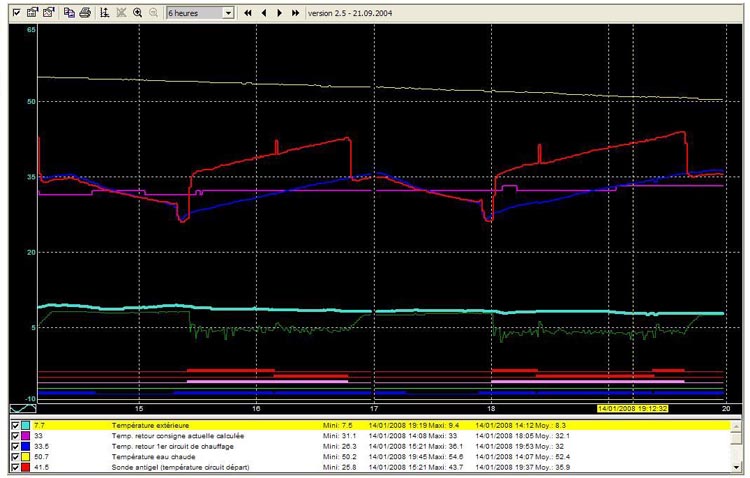Image resolution: width=750 pixels, height=478 pixels.
Task: Open the '6 heures' time range dropdown
Action: (228, 13)
